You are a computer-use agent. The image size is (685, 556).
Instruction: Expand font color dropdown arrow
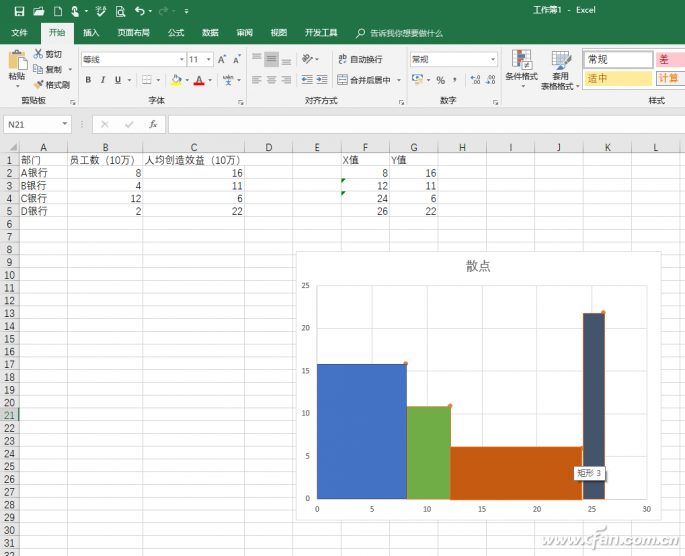(x=210, y=80)
